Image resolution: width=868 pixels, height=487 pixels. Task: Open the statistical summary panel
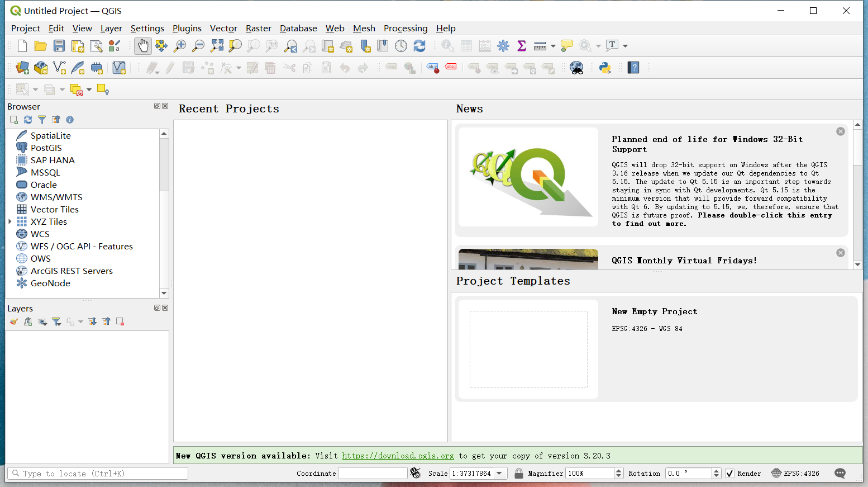pos(521,45)
